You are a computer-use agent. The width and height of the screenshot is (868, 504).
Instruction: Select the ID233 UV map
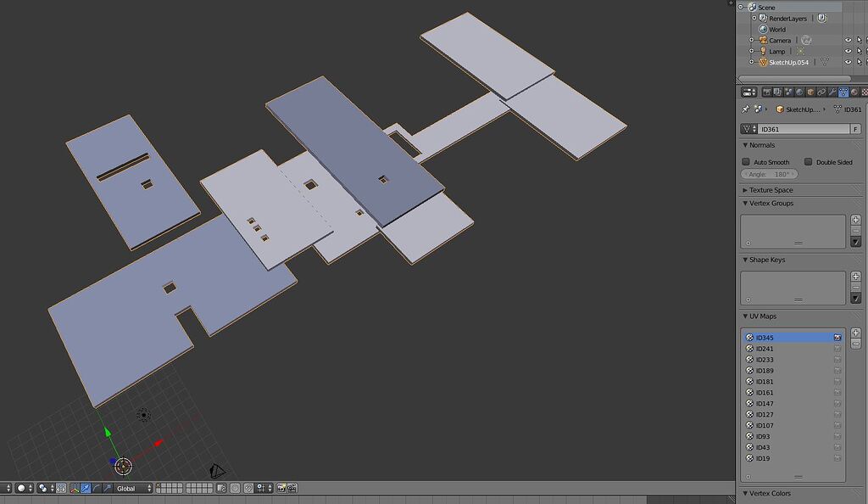[793, 360]
